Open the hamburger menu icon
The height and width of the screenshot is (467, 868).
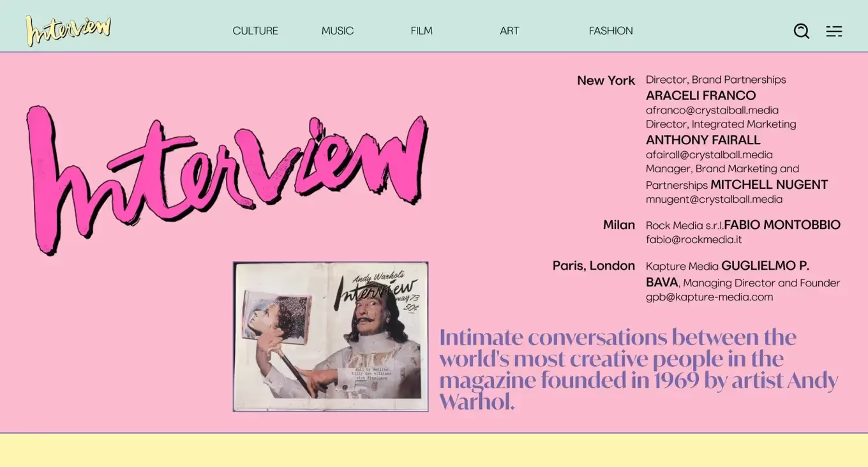834,31
